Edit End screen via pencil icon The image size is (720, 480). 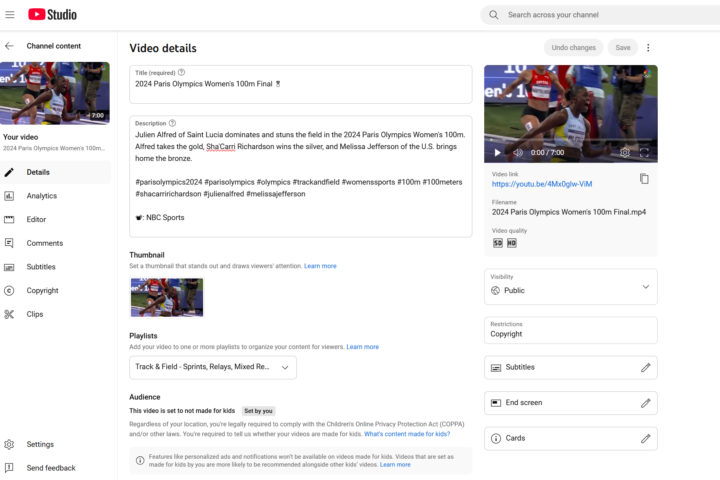click(645, 403)
